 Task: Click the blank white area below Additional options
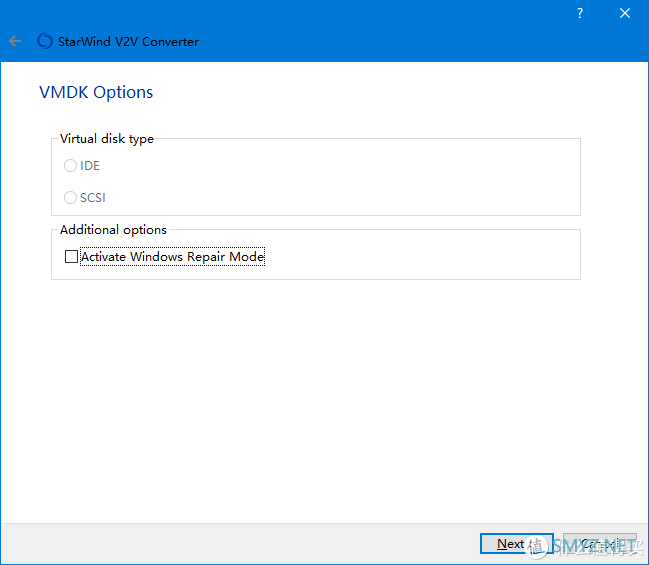click(x=320, y=400)
